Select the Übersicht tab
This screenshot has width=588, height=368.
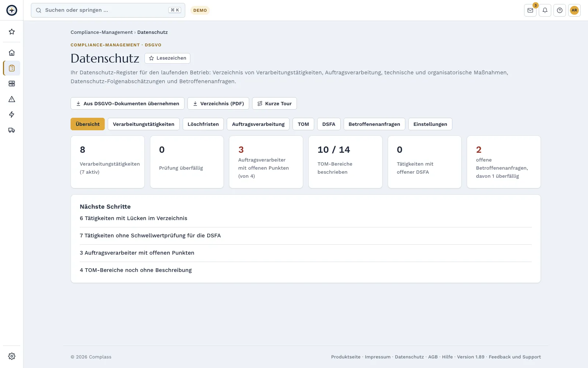87,124
